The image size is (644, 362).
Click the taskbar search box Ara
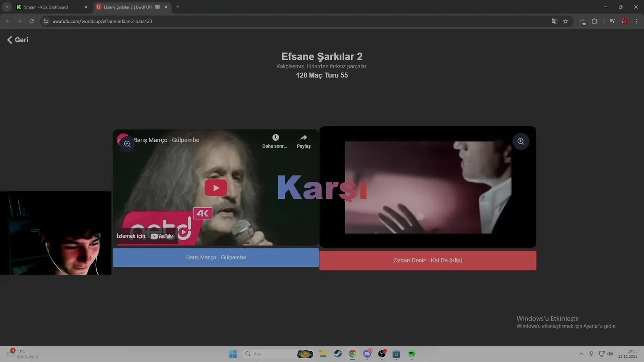pyautogui.click(x=278, y=354)
